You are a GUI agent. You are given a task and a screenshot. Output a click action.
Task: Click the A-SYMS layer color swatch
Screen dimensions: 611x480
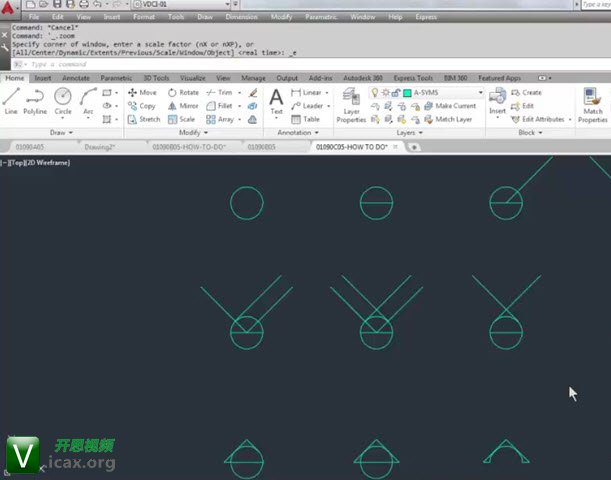407,93
